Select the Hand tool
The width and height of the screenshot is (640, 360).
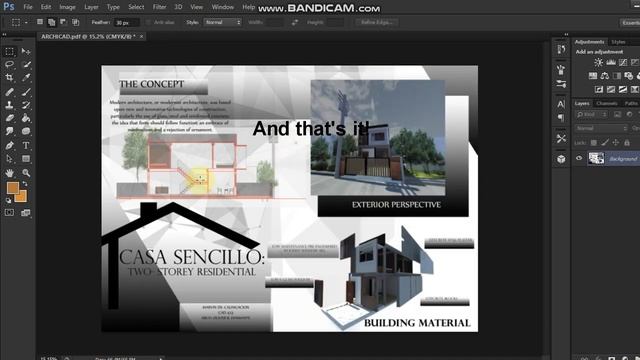click(x=9, y=173)
